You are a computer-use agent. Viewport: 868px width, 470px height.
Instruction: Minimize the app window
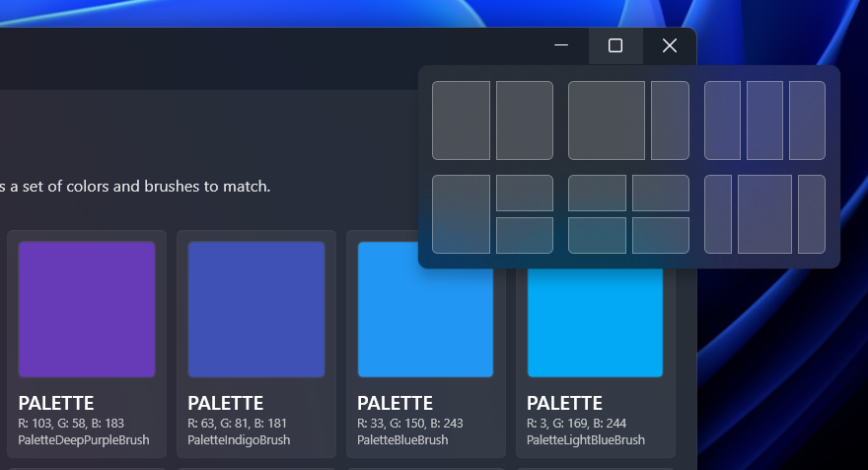[561, 45]
